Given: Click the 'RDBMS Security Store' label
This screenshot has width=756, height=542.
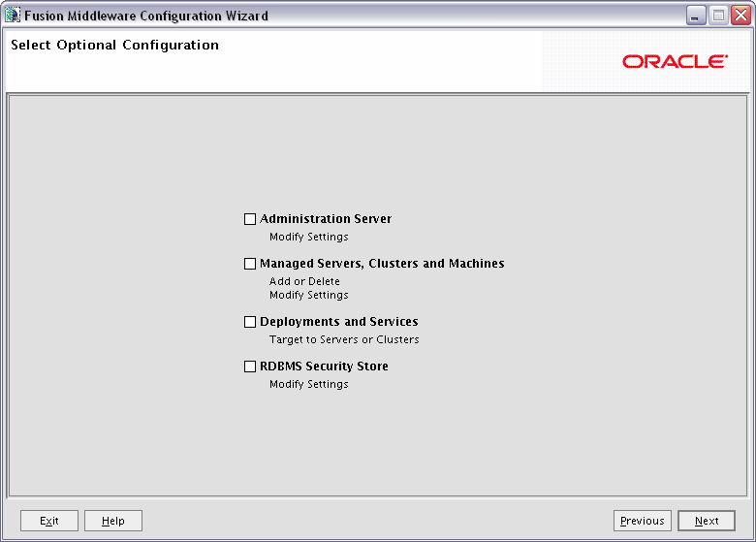Looking at the screenshot, I should [x=324, y=367].
